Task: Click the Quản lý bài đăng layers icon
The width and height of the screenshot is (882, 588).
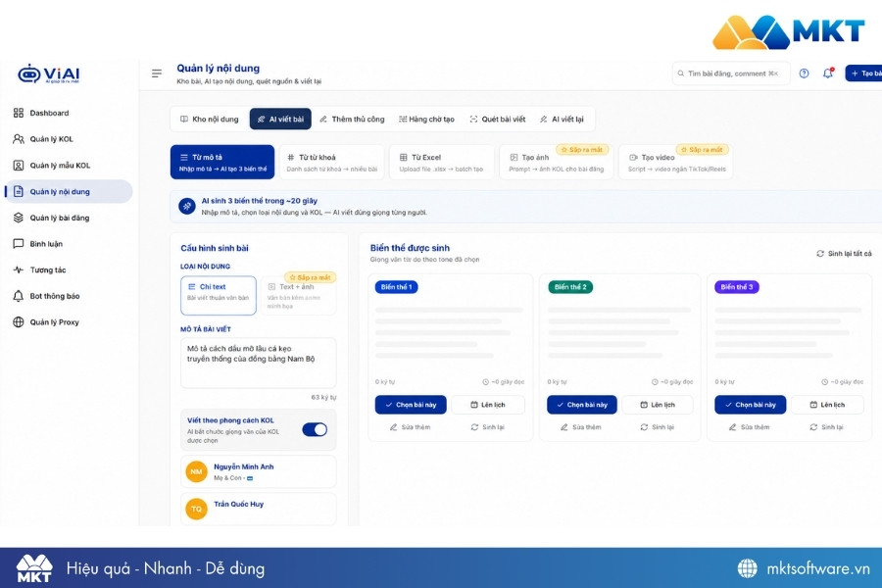Action: pyautogui.click(x=19, y=218)
